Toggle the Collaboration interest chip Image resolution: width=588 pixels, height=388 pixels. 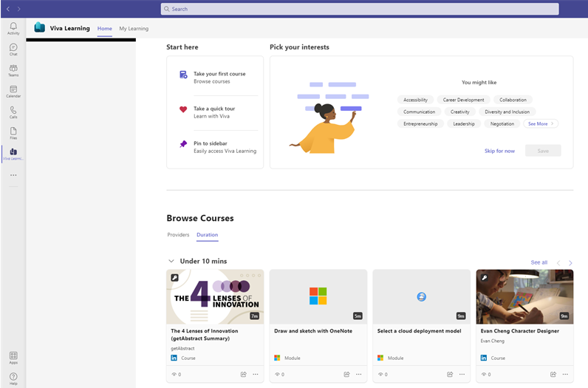coord(513,100)
